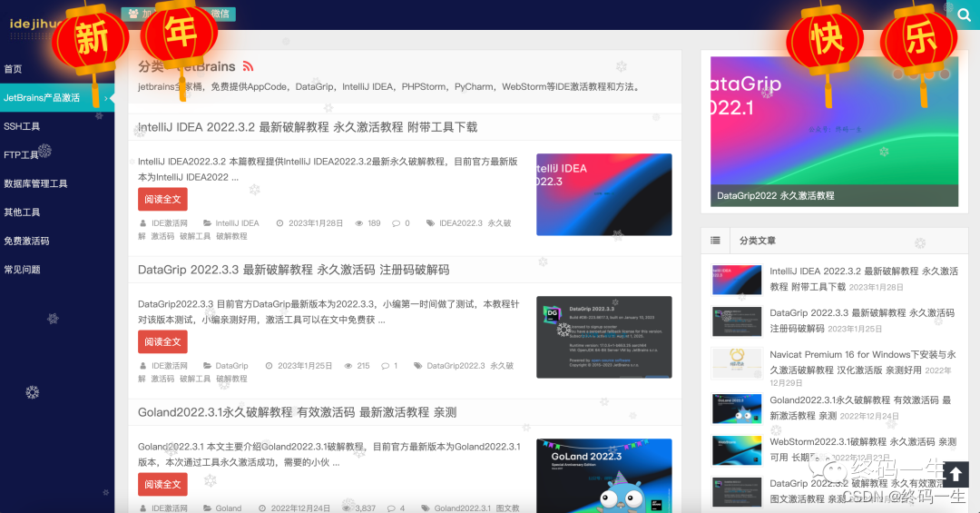Open DataGrip 2022.3.3 article title
Screen dimensions: 980x513
coord(294,271)
